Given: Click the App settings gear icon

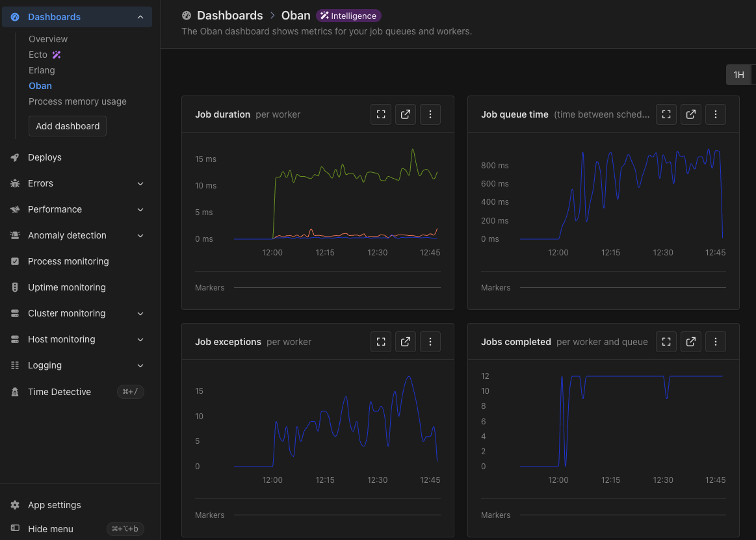Looking at the screenshot, I should click(x=15, y=505).
